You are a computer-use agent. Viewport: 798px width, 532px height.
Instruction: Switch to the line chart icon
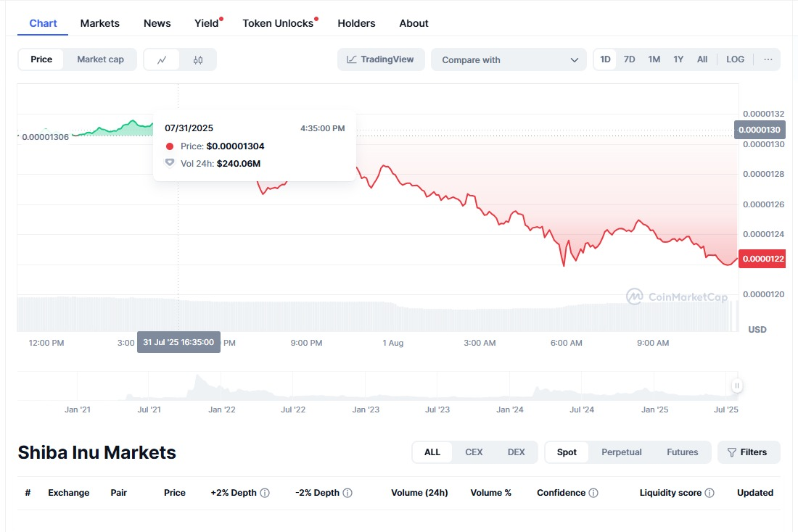point(162,60)
